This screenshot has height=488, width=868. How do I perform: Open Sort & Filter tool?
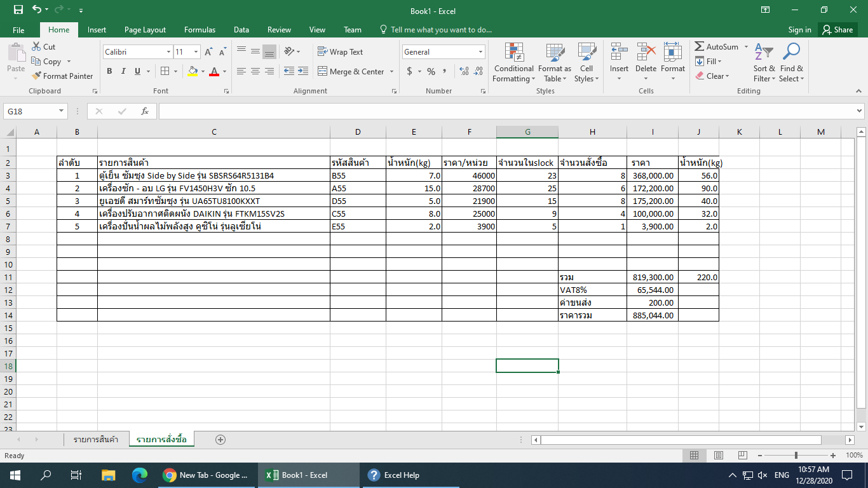pos(764,62)
